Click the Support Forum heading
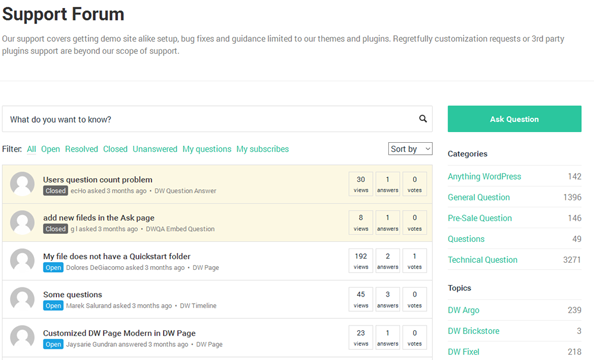594x360 pixels. coord(63,14)
